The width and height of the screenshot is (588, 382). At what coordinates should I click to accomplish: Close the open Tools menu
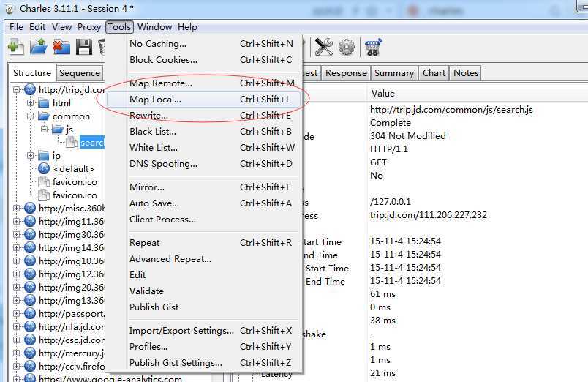tap(119, 27)
